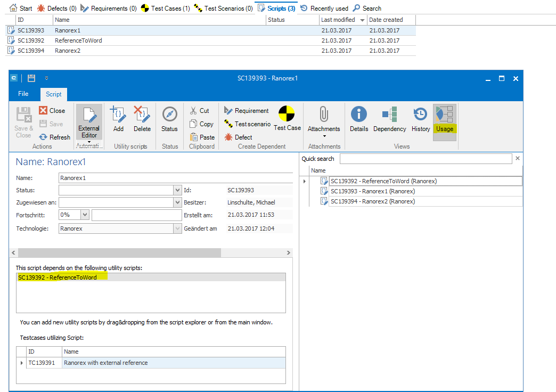Switch to the Usage view
Screen dimensions: 556x392
point(444,119)
